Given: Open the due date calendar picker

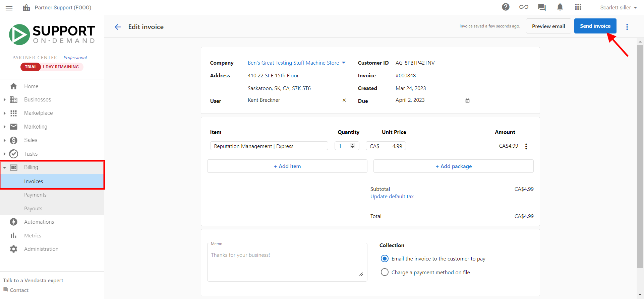Looking at the screenshot, I should (x=467, y=101).
